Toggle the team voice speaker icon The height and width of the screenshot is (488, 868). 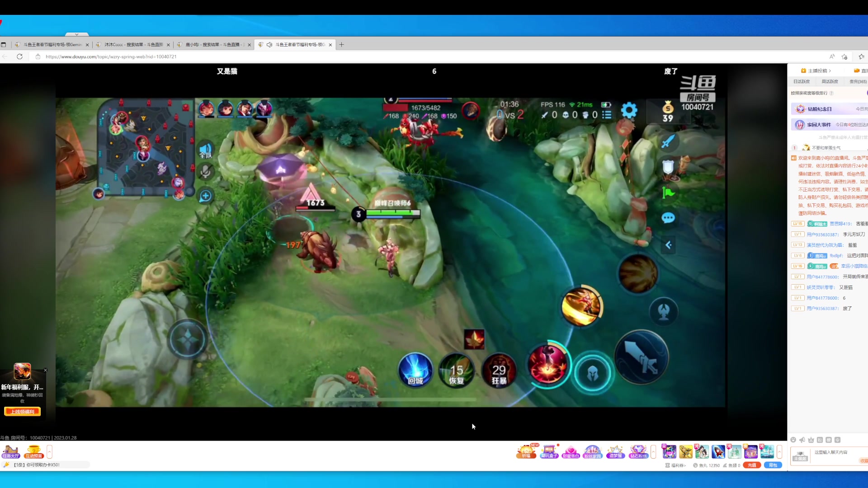205,150
